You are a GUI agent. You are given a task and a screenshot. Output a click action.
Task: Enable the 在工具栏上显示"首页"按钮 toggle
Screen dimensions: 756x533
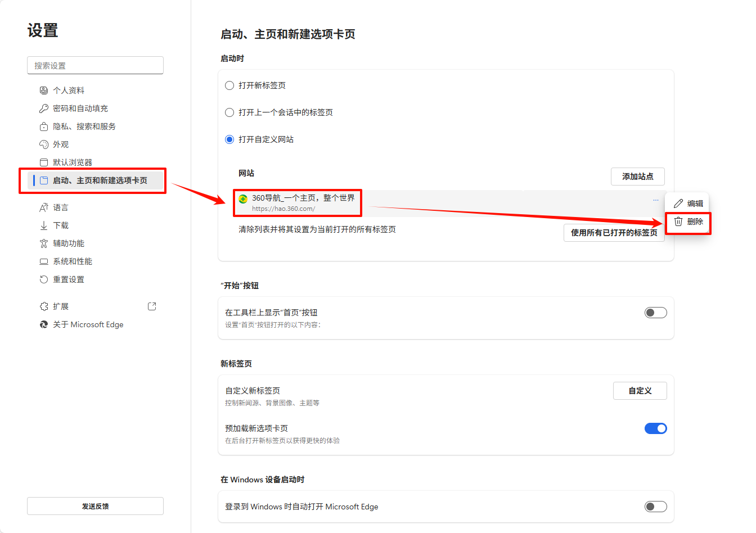point(655,312)
